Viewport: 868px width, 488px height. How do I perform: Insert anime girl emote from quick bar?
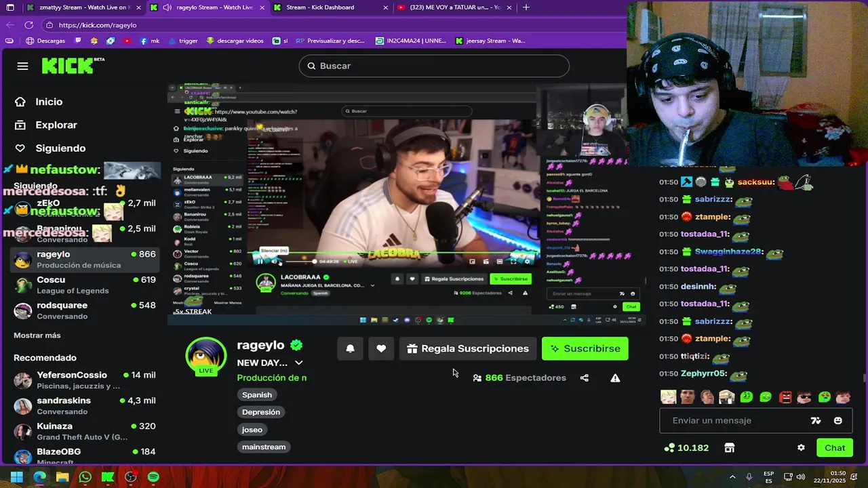click(669, 397)
